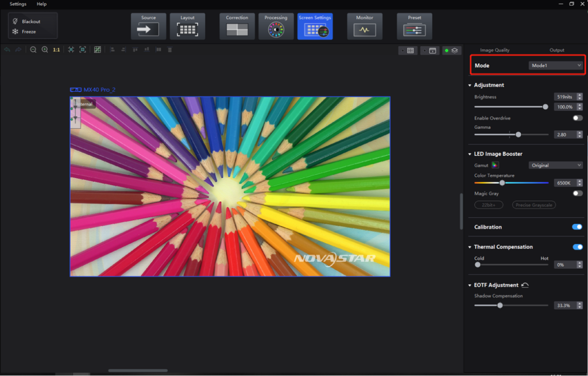Click the Blackout icon button
Viewport: 588px width, 376px height.
point(16,21)
